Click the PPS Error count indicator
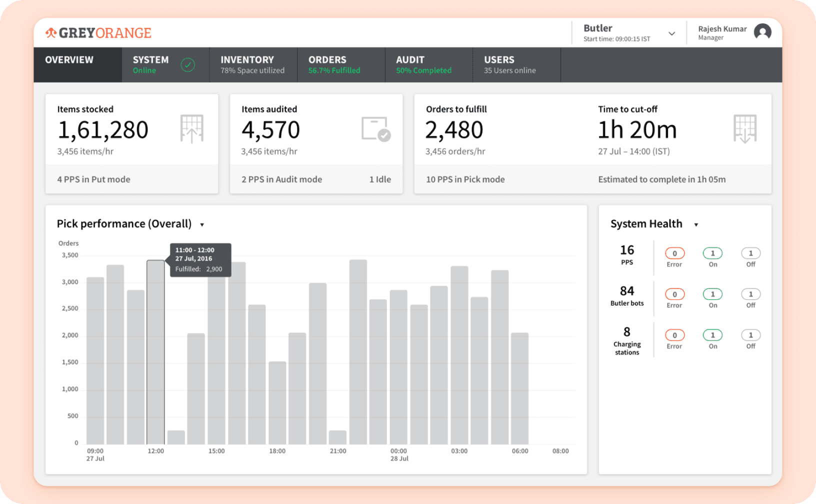Screen dimensions: 816x504 tap(674, 253)
